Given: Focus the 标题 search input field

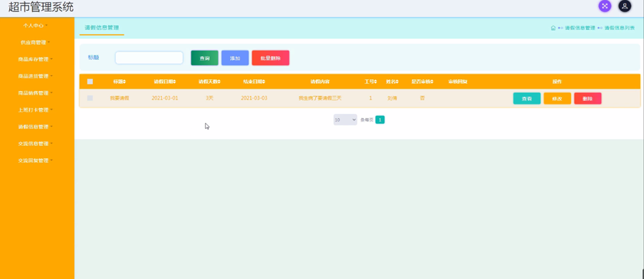Looking at the screenshot, I should [149, 58].
